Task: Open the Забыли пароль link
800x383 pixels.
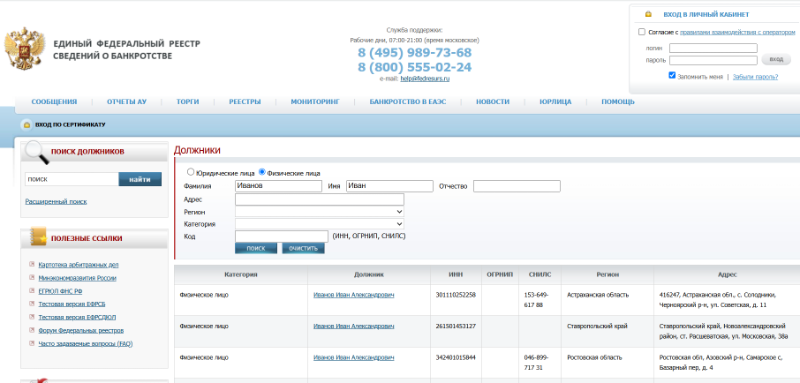Action: click(755, 77)
